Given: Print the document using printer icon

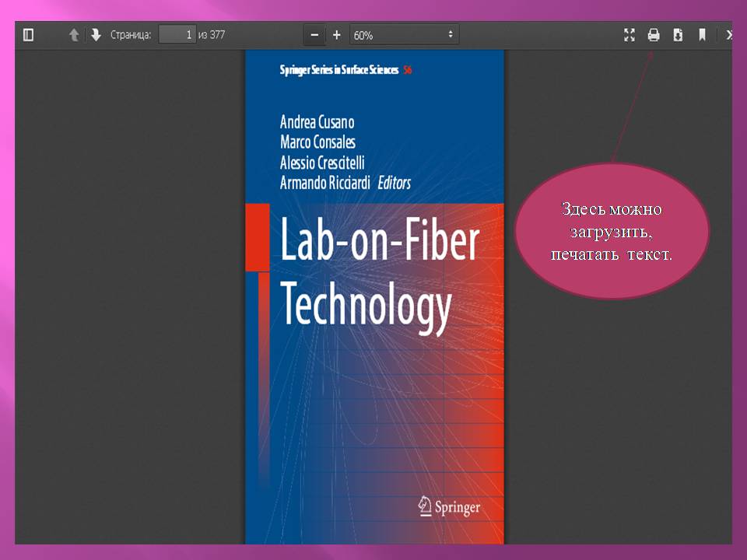Looking at the screenshot, I should point(654,35).
